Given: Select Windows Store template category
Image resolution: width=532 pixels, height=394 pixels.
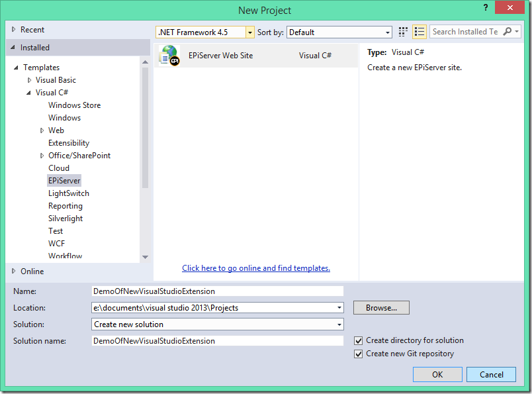Looking at the screenshot, I should coord(74,105).
